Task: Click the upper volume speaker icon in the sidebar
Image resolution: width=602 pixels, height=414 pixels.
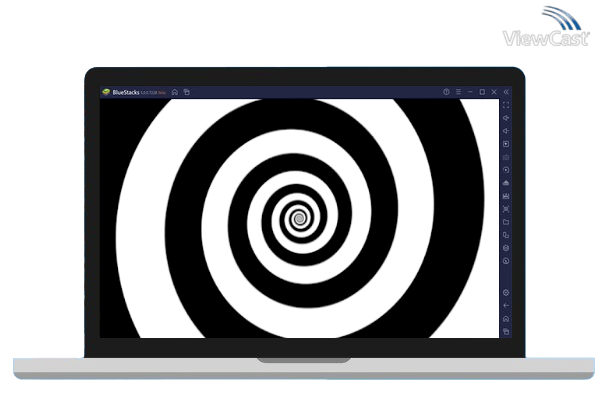Action: [506, 118]
